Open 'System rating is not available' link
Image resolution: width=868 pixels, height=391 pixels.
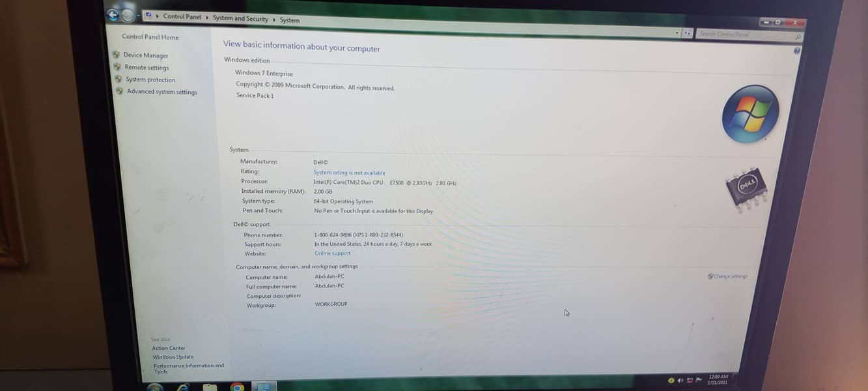pyautogui.click(x=349, y=173)
